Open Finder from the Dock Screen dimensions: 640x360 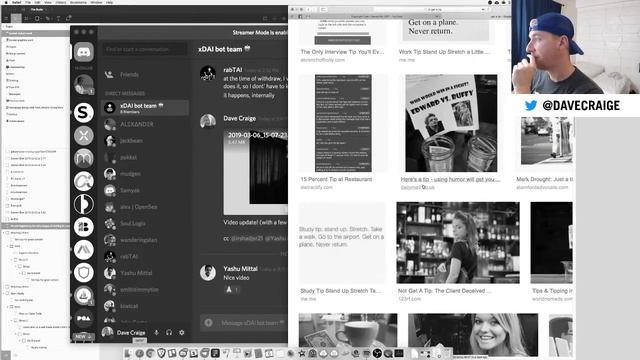[x=128, y=353]
